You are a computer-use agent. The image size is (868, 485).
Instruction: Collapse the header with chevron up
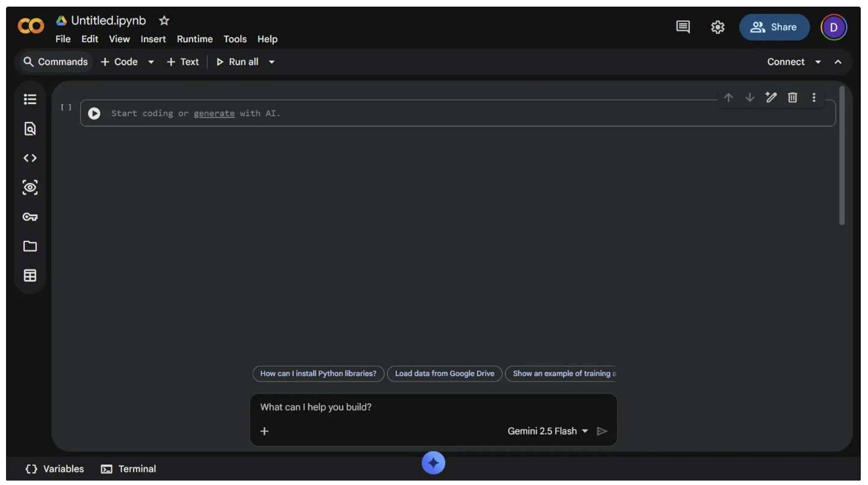click(838, 62)
